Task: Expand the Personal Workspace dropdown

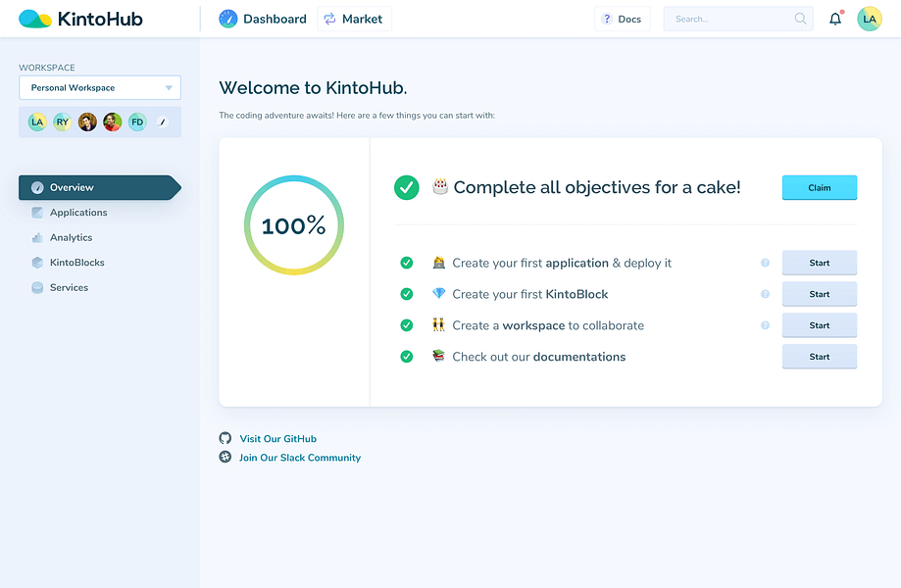Action: (100, 88)
